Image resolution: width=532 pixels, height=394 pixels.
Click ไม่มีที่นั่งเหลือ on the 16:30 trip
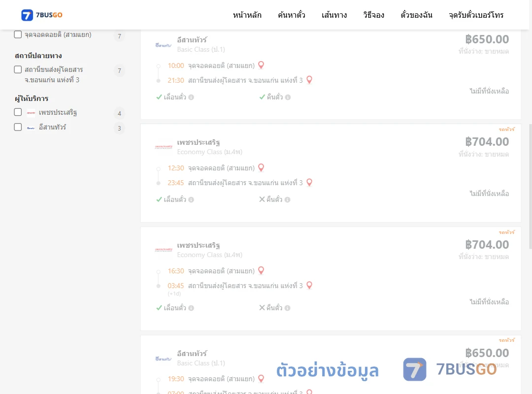pos(489,302)
